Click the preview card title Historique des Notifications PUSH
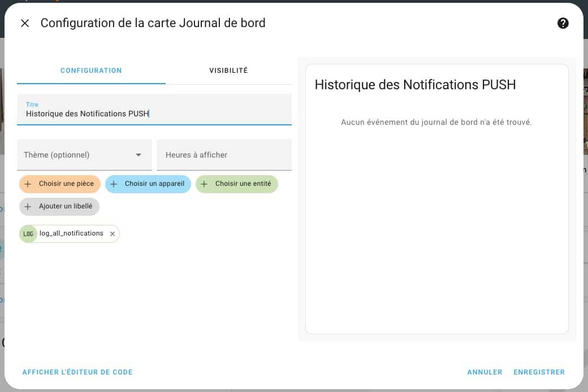 (x=415, y=85)
